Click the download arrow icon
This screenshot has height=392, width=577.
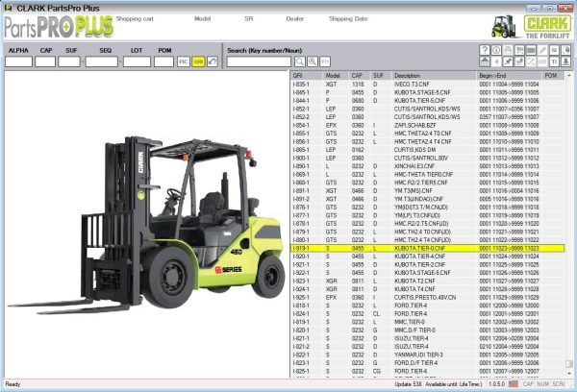tap(566, 61)
